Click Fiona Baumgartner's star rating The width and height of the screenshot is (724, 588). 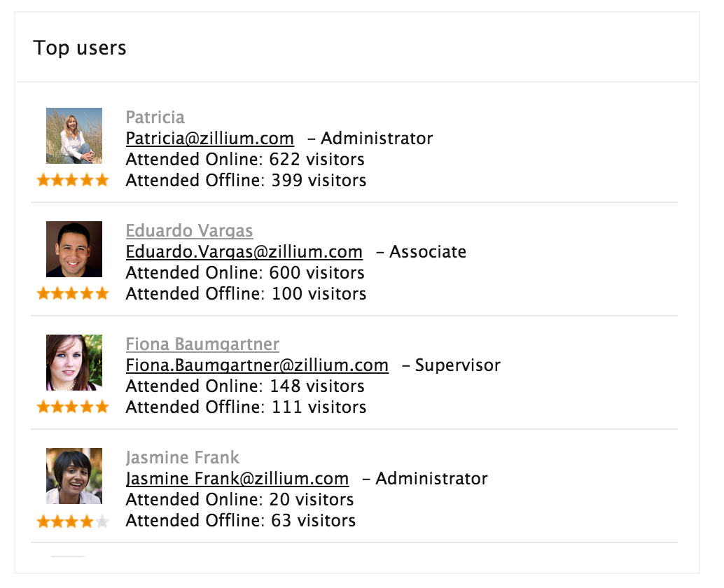coord(73,407)
